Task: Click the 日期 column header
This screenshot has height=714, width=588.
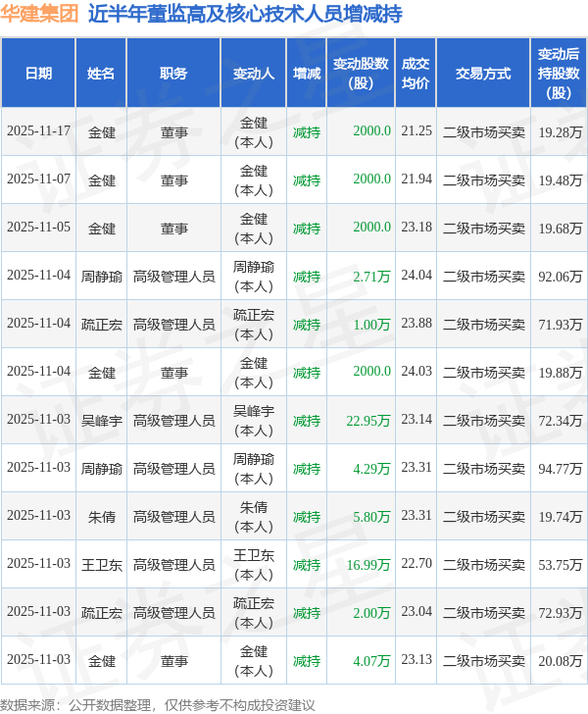Action: click(x=38, y=74)
